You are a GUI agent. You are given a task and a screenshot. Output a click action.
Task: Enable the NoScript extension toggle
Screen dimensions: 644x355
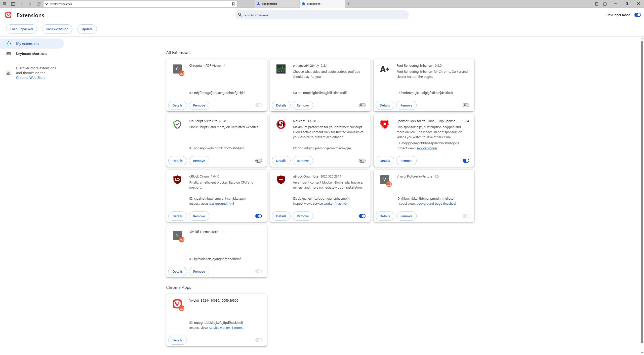[362, 161]
